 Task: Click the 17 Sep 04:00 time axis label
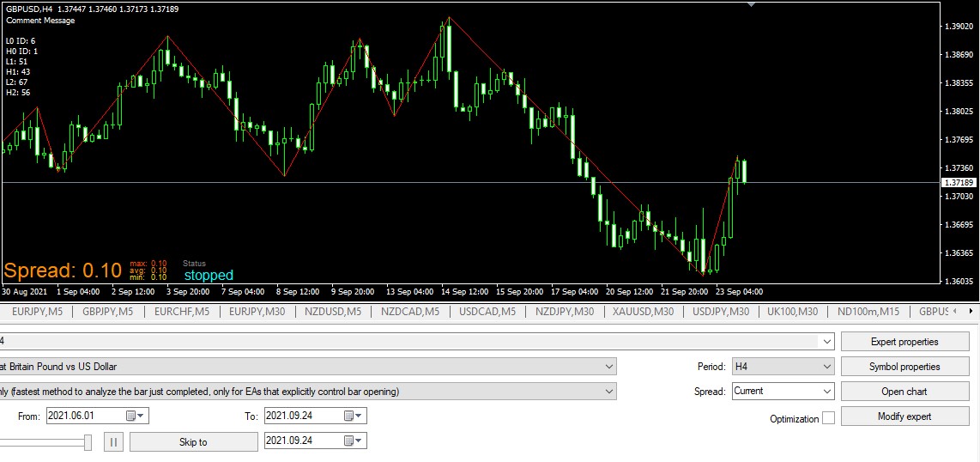click(x=574, y=291)
